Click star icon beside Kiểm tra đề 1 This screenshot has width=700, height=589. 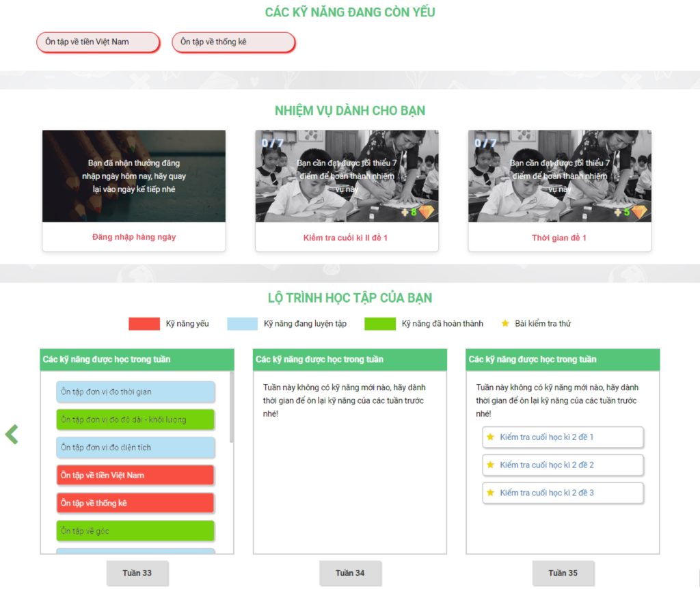(x=489, y=437)
